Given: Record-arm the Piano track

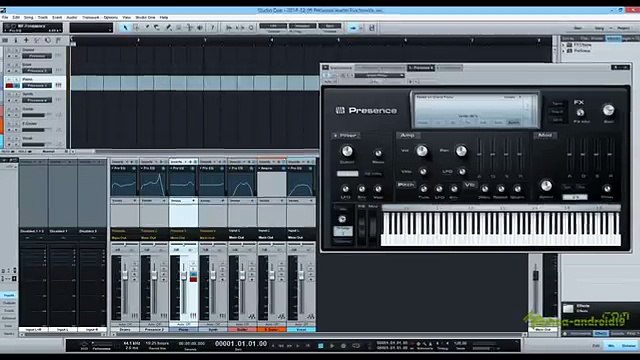Looking at the screenshot, I should 9,85.
